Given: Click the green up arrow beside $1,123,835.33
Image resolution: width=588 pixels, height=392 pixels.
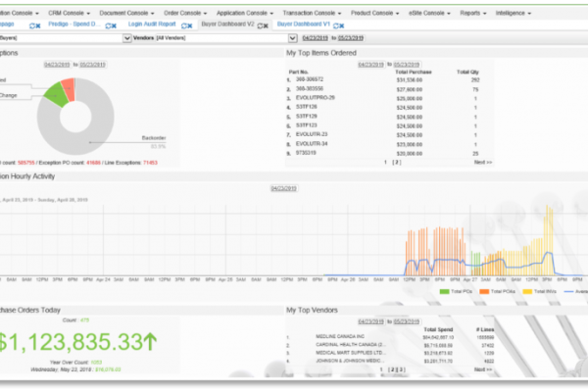Looking at the screenshot, I should pos(148,343).
